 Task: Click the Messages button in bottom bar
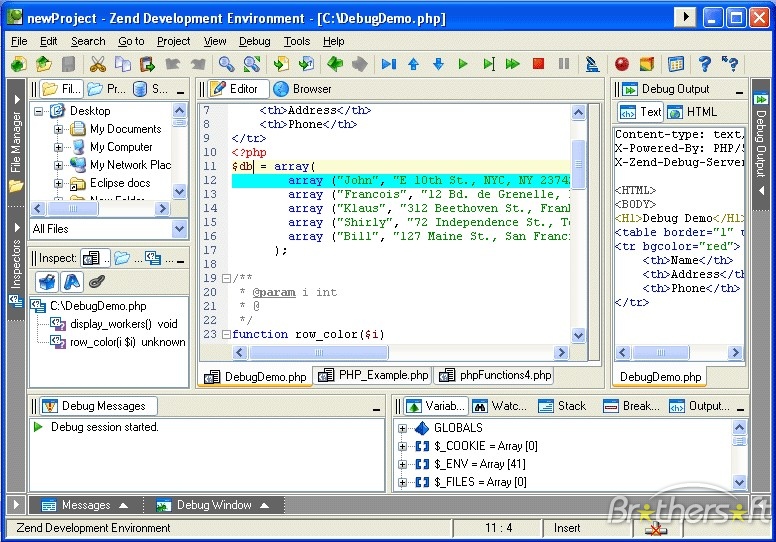pos(85,505)
